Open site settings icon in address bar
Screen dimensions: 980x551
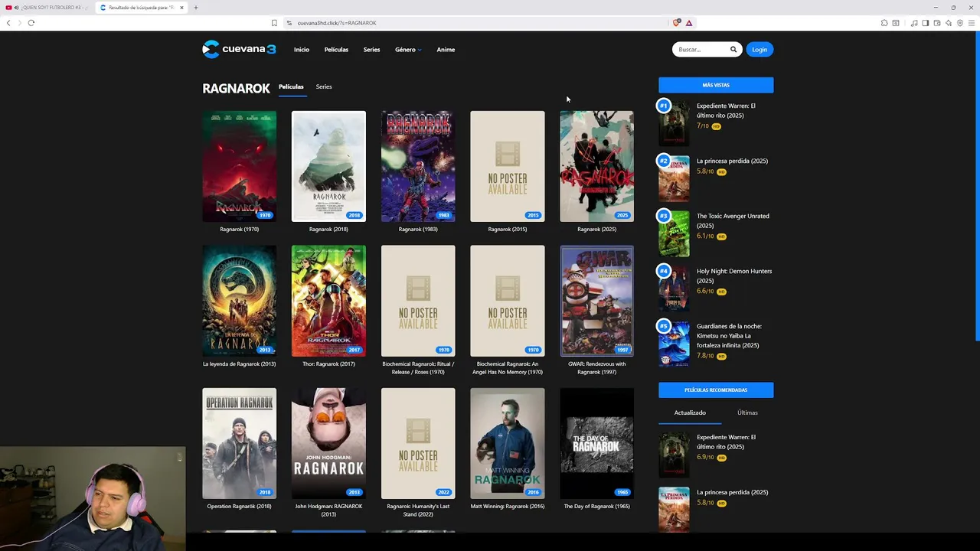289,23
